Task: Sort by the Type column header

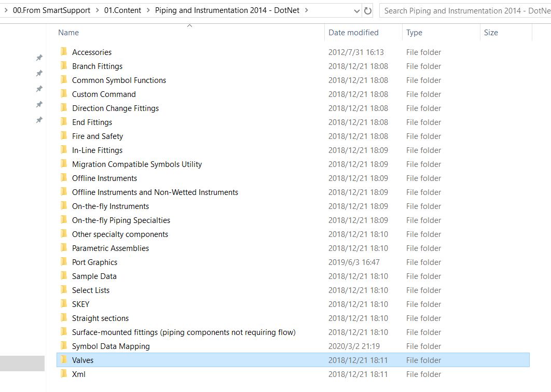Action: coord(415,33)
